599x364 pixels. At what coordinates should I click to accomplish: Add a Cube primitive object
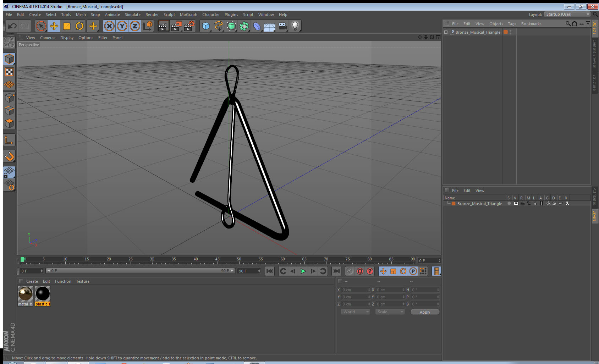point(206,26)
